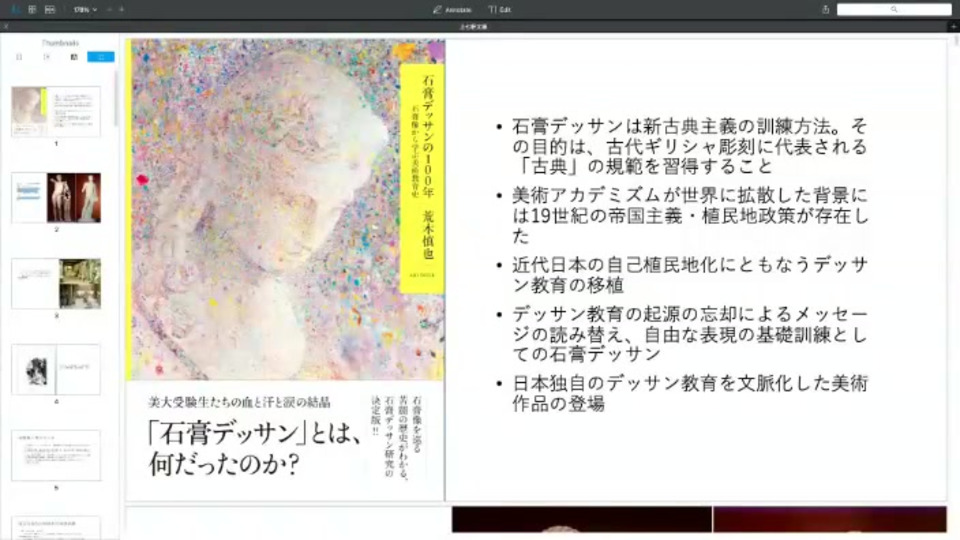Click the bullet text starting 石膏デッサンは新古典主義
The image size is (960, 540).
coord(689,146)
